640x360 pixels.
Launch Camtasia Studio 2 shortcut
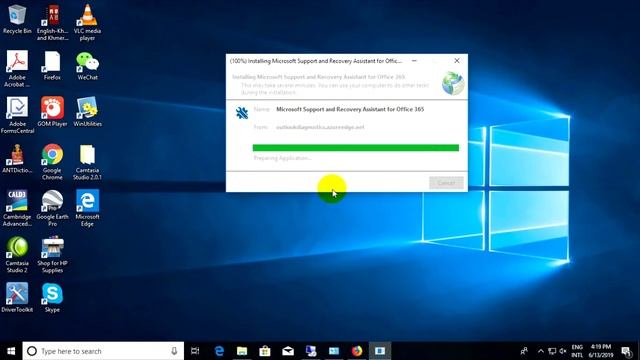17,255
